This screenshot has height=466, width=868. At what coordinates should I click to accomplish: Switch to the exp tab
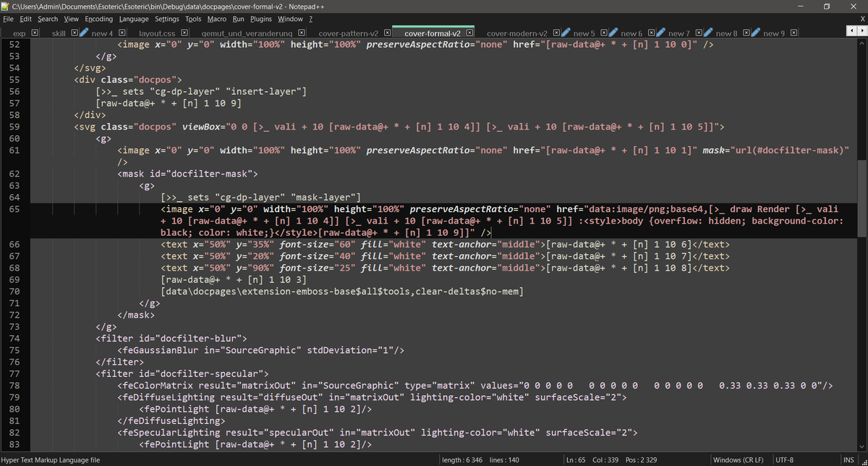pos(19,33)
